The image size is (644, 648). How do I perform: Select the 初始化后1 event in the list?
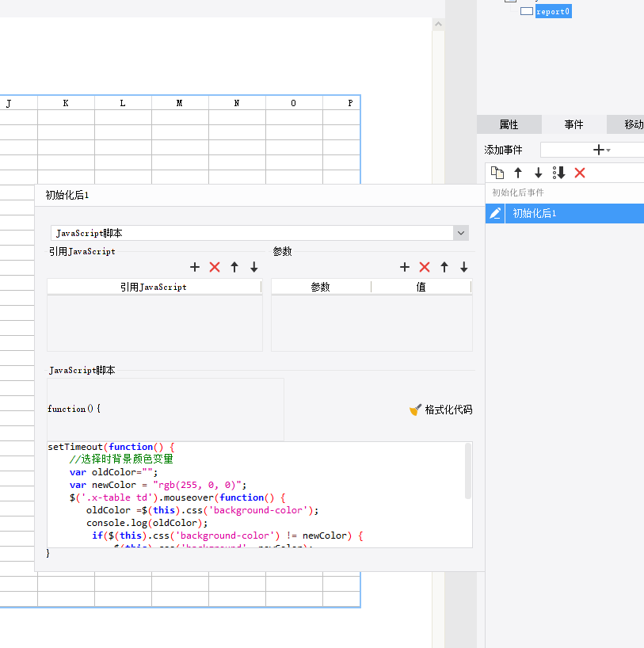(565, 213)
